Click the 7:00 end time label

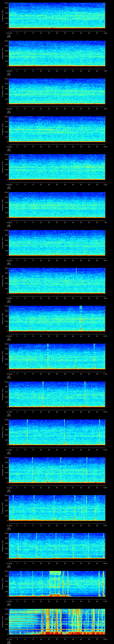pyautogui.click(x=105, y=223)
